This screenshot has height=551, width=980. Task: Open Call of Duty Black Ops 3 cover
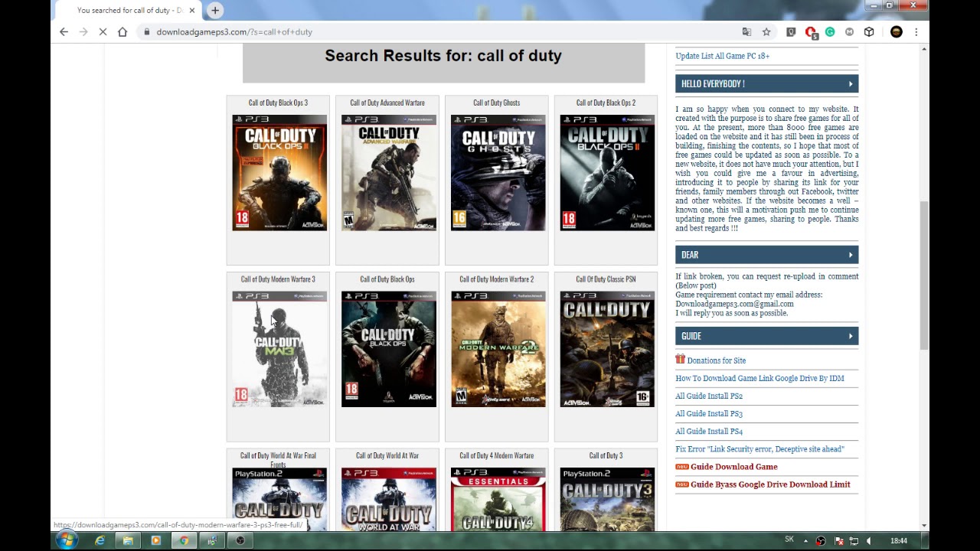click(279, 173)
